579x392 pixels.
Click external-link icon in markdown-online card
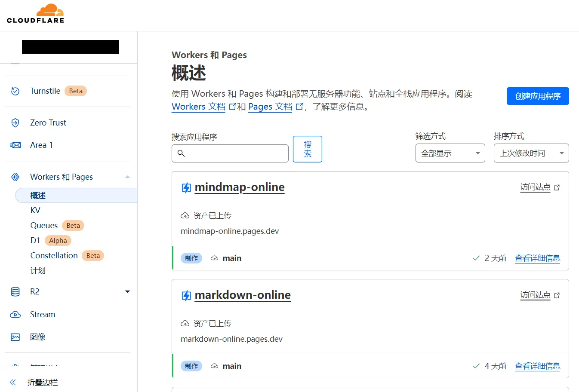pyautogui.click(x=557, y=296)
